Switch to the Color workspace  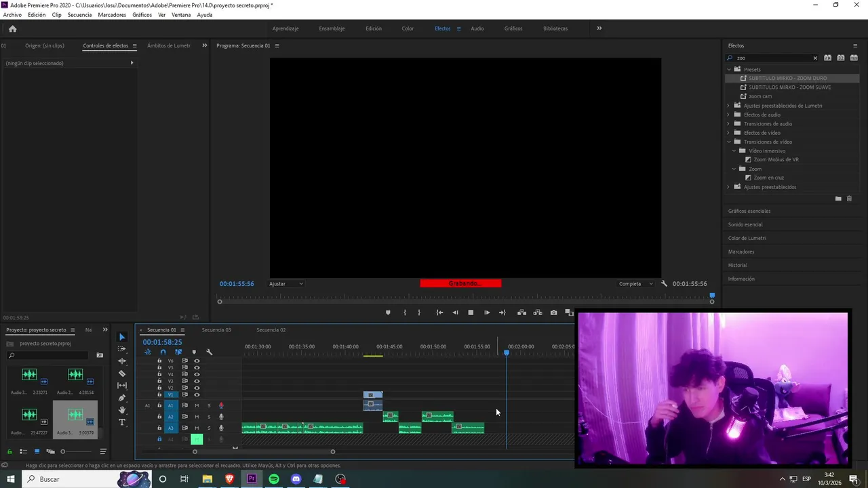click(408, 28)
